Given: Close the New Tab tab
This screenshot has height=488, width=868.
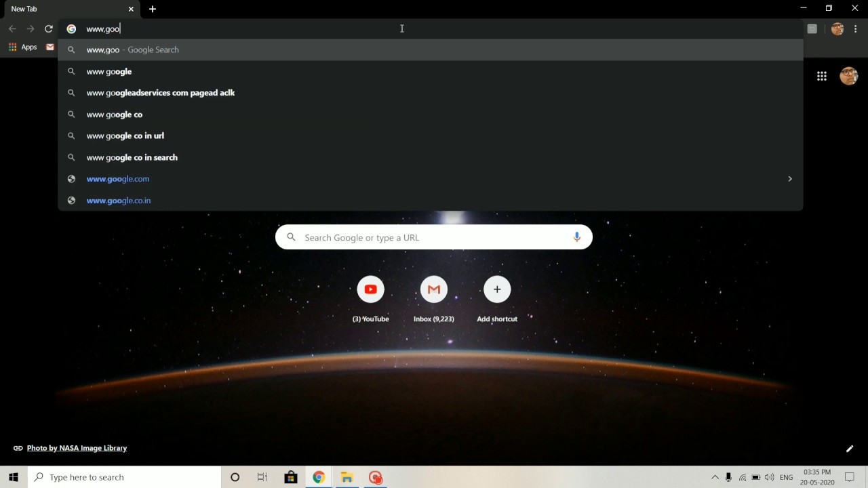Looking at the screenshot, I should pos(131,9).
